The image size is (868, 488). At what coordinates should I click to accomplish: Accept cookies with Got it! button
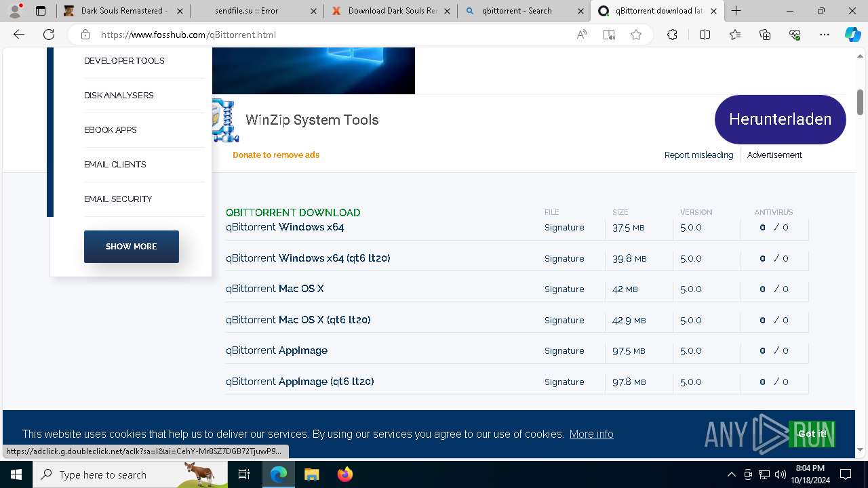tap(812, 434)
